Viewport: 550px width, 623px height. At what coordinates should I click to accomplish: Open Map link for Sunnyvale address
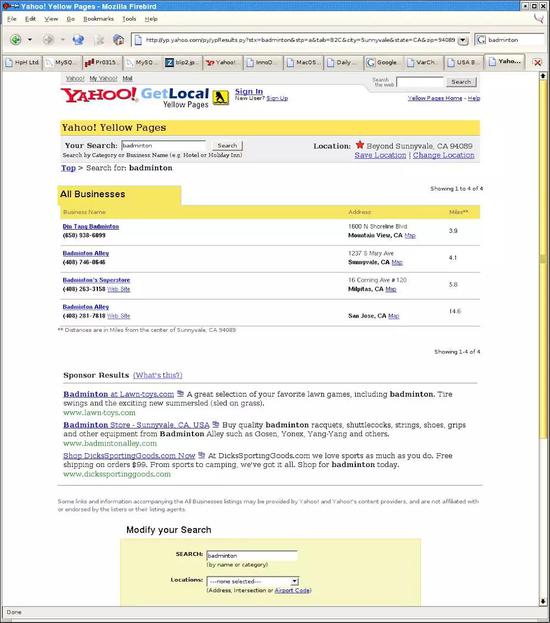pyautogui.click(x=397, y=262)
